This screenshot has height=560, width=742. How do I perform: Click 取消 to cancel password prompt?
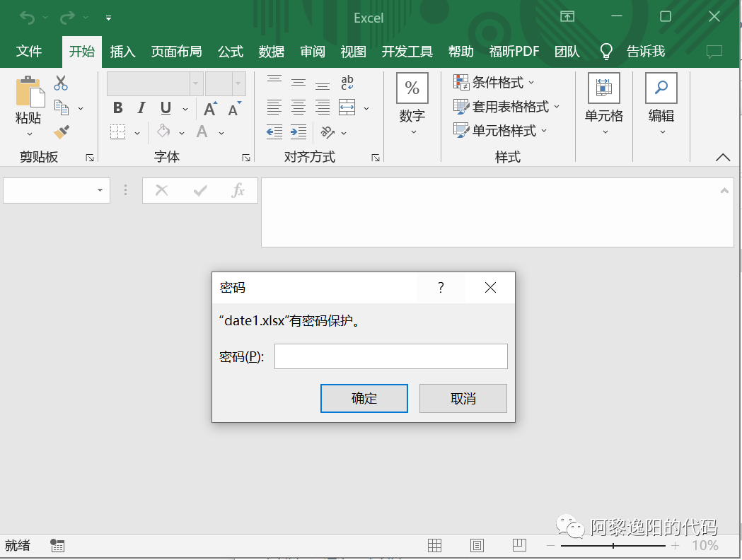point(463,398)
